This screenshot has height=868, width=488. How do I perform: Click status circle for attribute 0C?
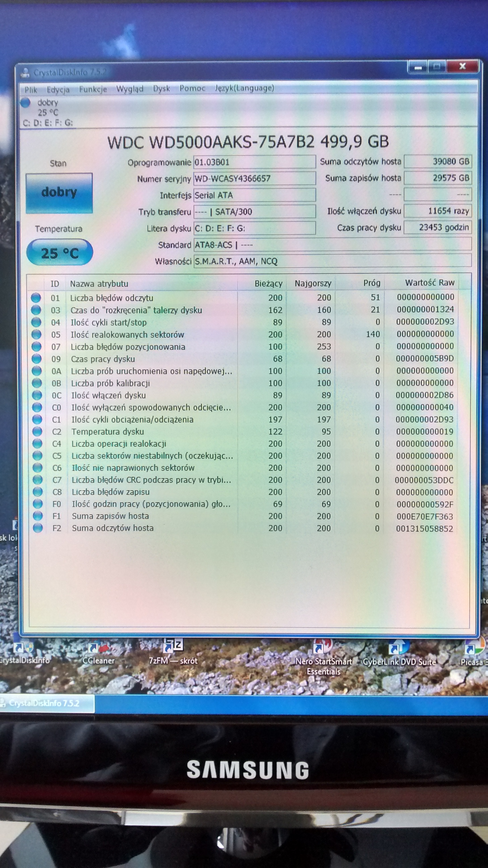click(37, 395)
